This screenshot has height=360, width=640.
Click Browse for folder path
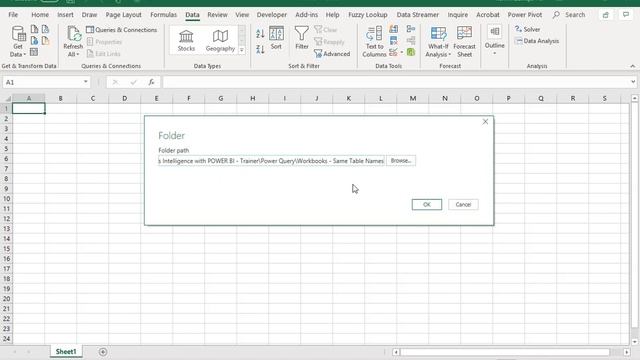tap(401, 161)
